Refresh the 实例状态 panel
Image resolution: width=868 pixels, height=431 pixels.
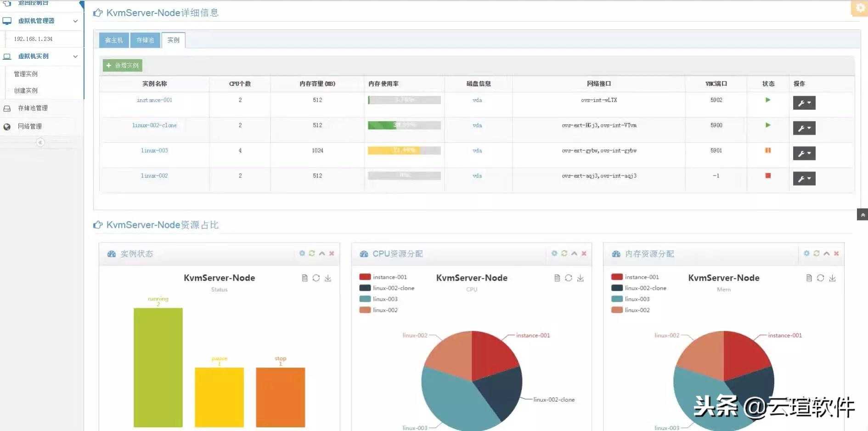click(x=312, y=253)
